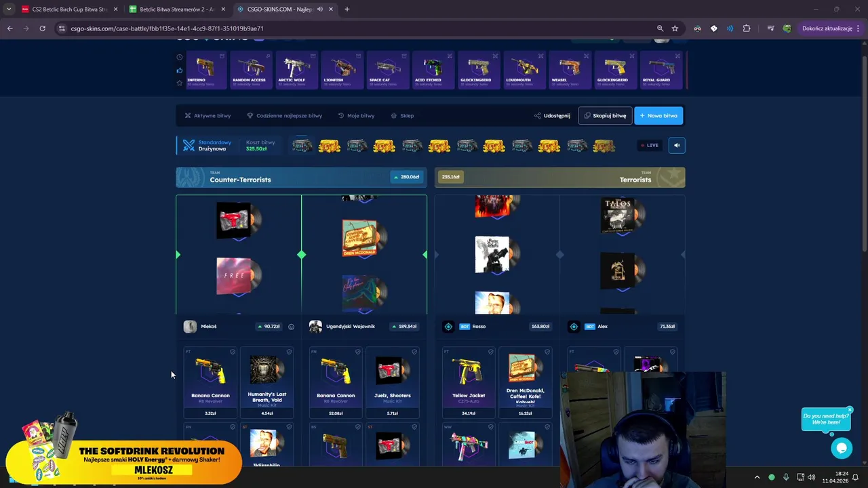Click Alex total 71.36zł
The height and width of the screenshot is (488, 868).
(667, 327)
